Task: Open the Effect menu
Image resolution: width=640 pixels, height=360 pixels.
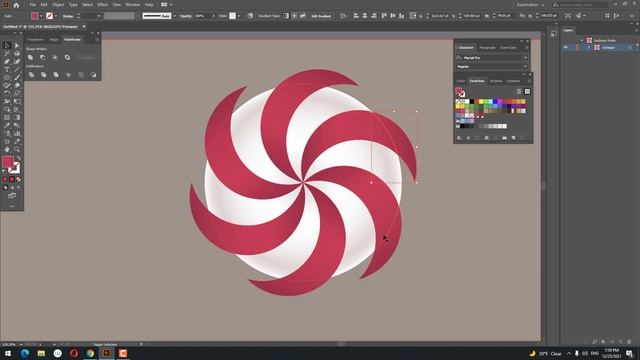Action: (x=102, y=5)
